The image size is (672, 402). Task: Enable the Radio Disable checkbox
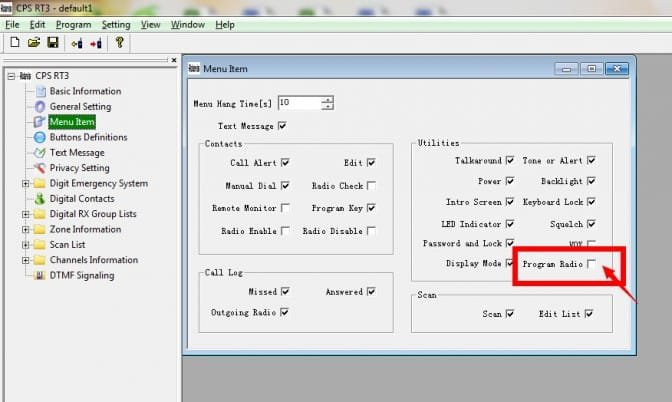[371, 231]
